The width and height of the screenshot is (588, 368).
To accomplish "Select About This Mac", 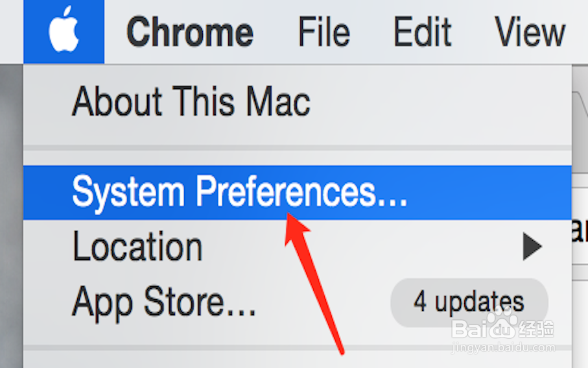I will [191, 102].
